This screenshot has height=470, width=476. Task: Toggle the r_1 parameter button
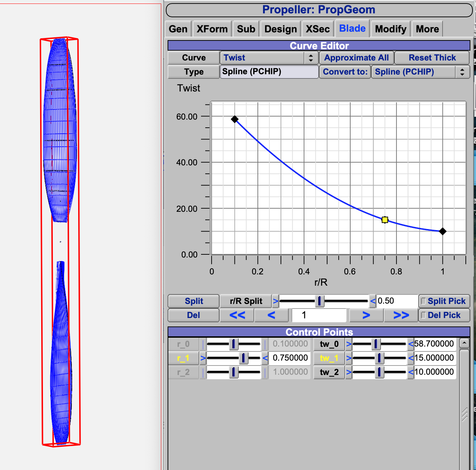[183, 358]
